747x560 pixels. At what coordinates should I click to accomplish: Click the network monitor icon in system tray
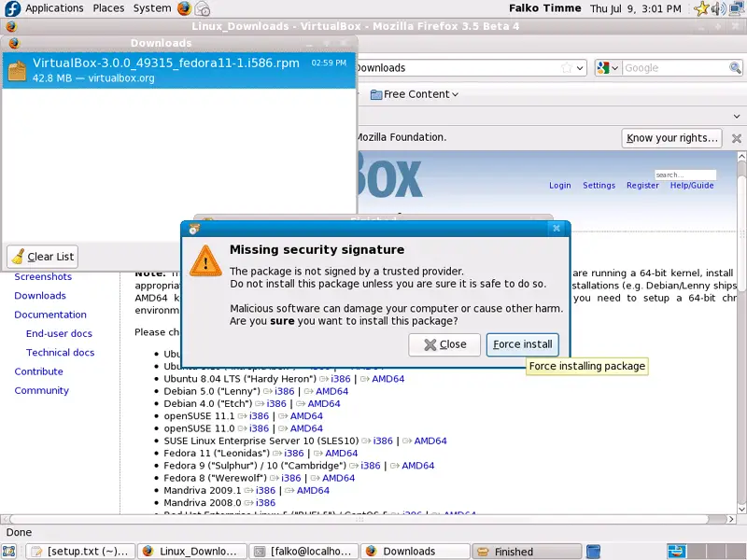[737, 8]
